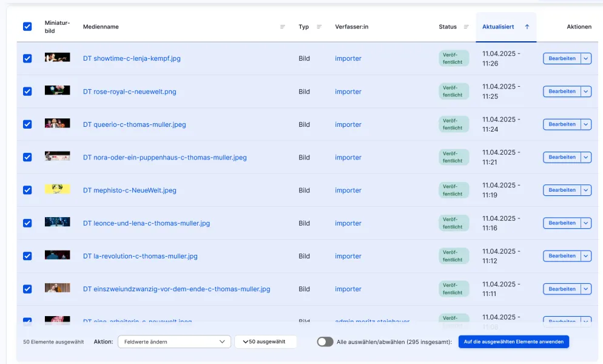
Task: Click the date 11.04.2025 - 11:26
Action: point(501,58)
